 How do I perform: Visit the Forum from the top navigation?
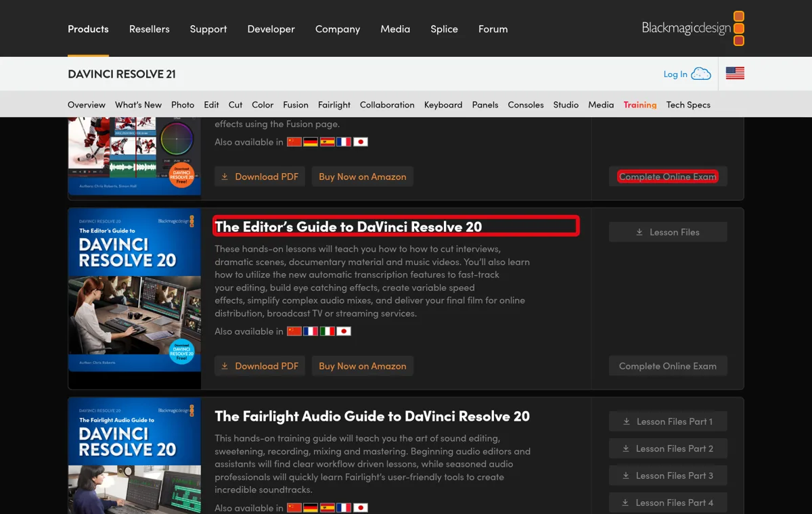(493, 29)
